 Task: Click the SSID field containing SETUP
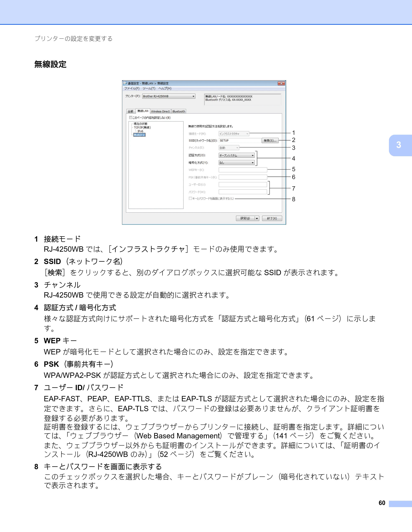tap(240, 141)
